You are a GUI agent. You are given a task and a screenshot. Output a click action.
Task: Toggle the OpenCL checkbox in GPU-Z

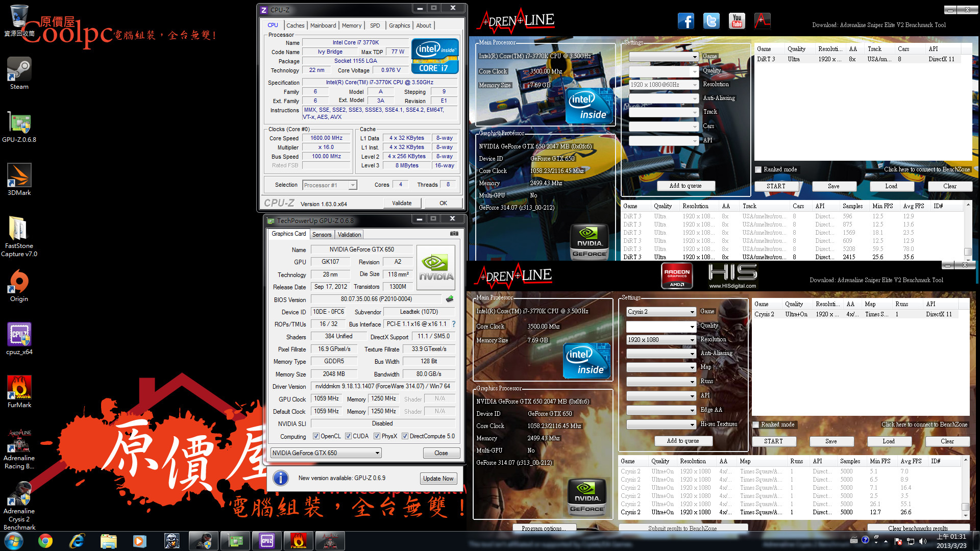coord(316,436)
